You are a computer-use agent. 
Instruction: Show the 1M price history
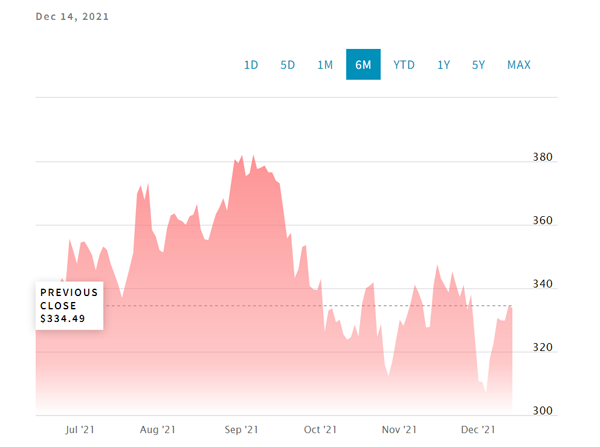click(x=325, y=65)
